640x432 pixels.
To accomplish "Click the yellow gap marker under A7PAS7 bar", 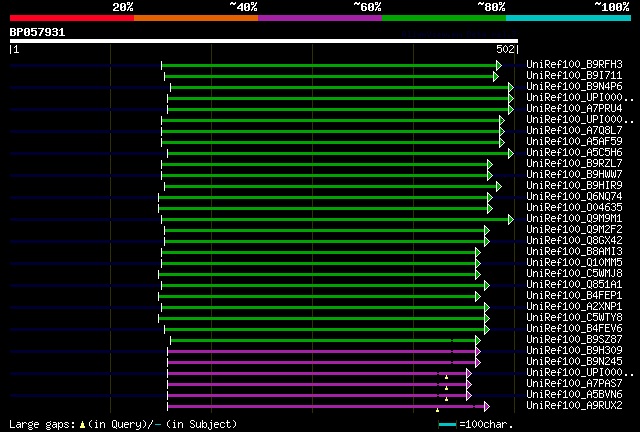I will pos(447,388).
